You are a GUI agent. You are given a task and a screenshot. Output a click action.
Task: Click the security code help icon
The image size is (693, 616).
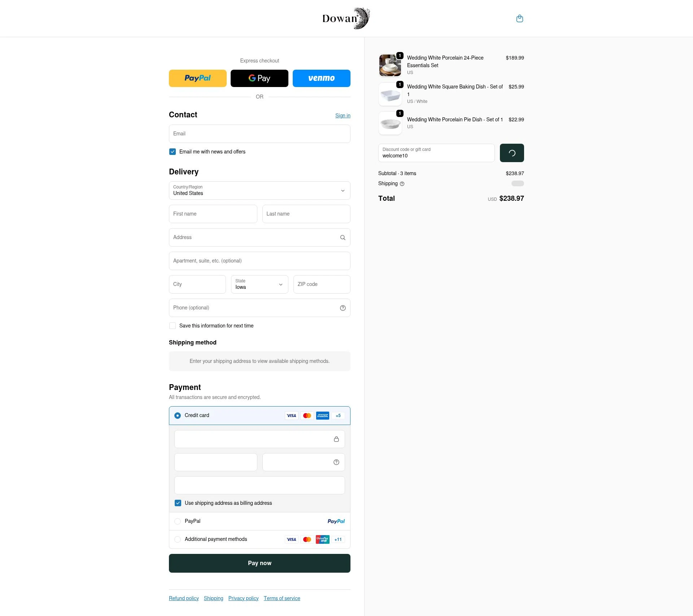coord(336,462)
